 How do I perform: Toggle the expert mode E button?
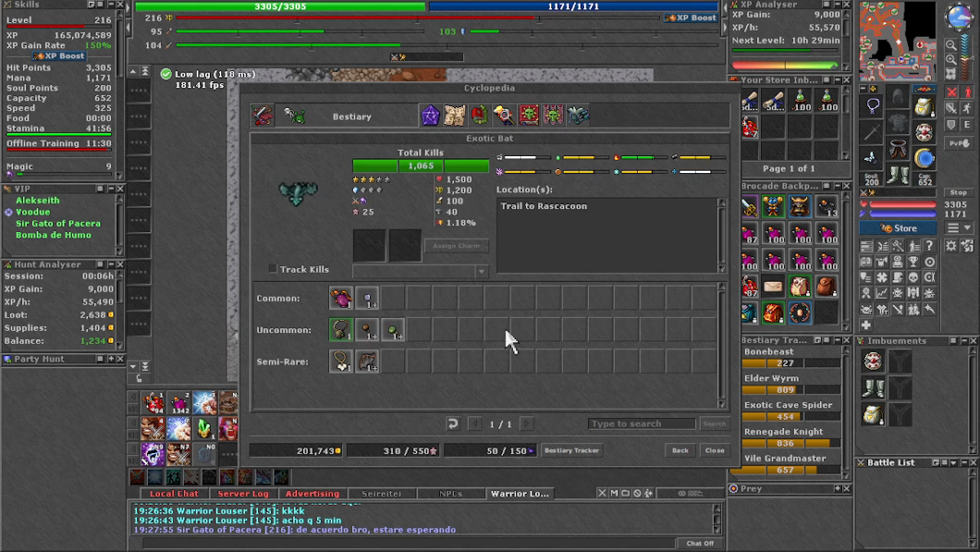(966, 124)
